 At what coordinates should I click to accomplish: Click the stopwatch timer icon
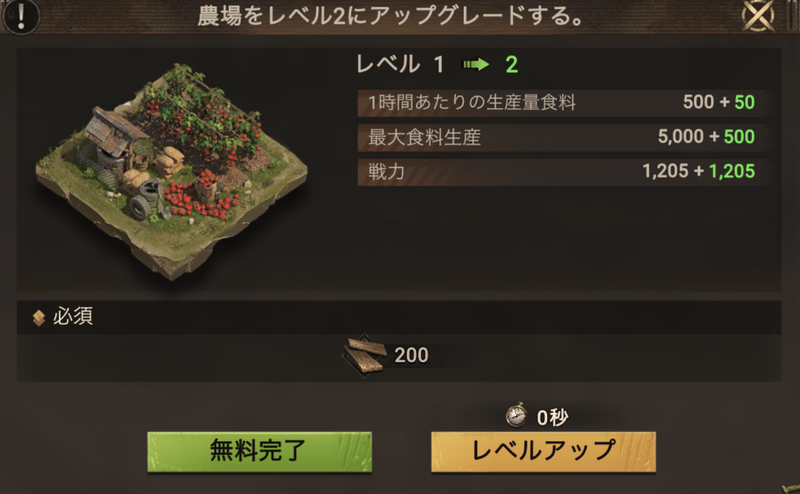point(516,415)
